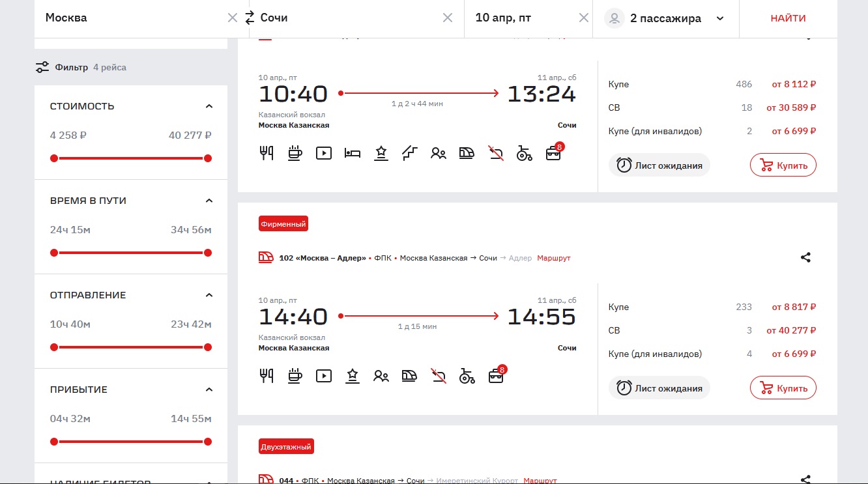Open the 2 пассажира dropdown

720,18
